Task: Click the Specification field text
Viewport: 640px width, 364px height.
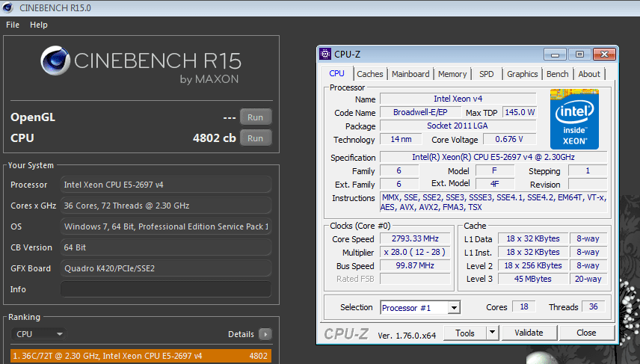Action: tap(493, 157)
